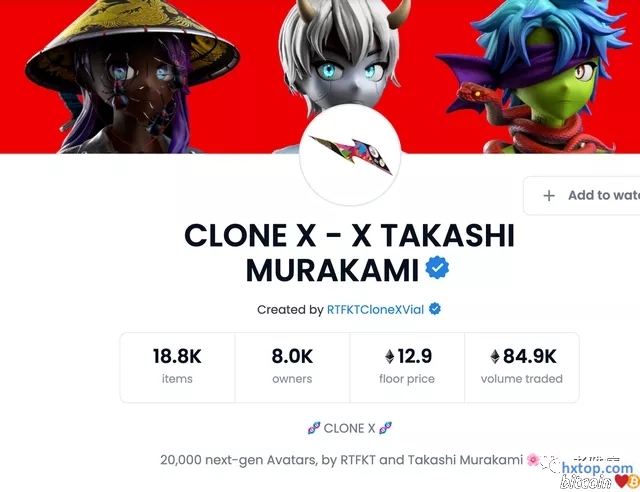Click the verified badge next to RTFKTCloneXVial

[x=435, y=309]
